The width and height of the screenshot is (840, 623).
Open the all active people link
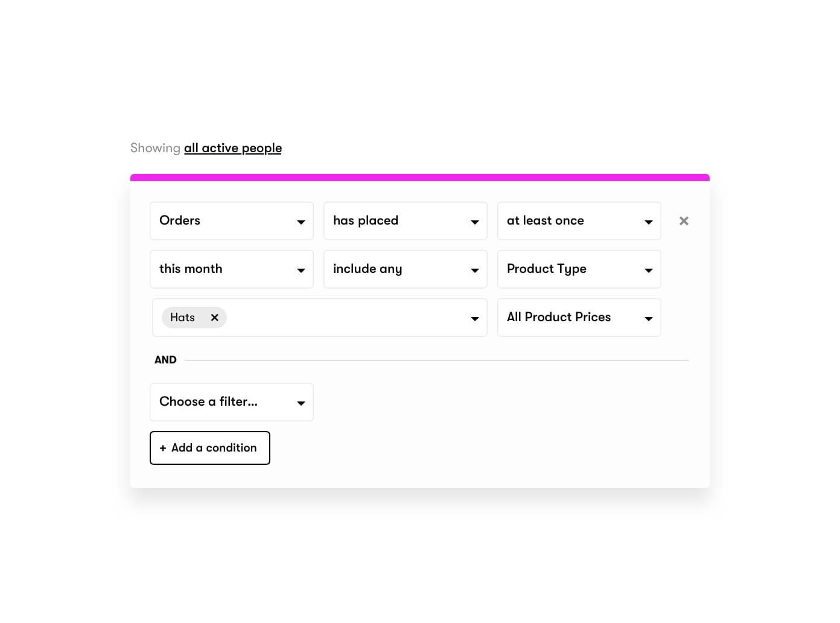click(233, 148)
